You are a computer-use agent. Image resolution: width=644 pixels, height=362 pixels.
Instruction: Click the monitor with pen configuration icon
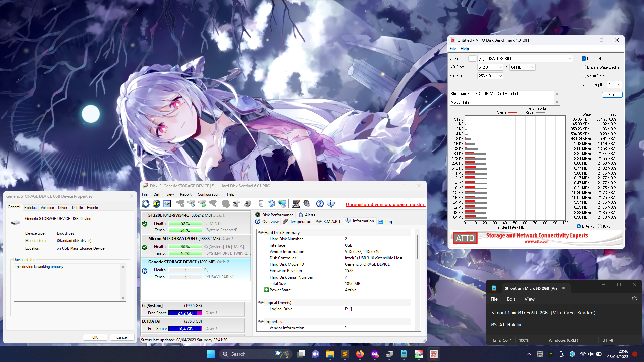coord(296,204)
